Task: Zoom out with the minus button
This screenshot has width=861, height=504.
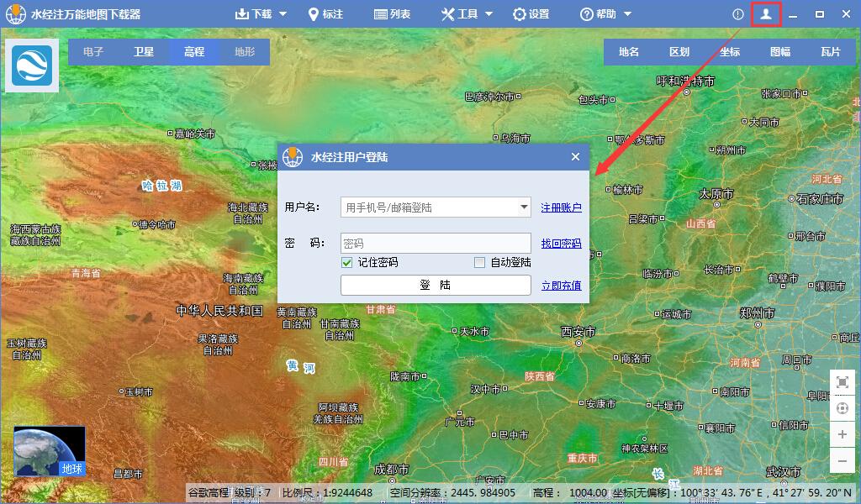Action: point(843,461)
